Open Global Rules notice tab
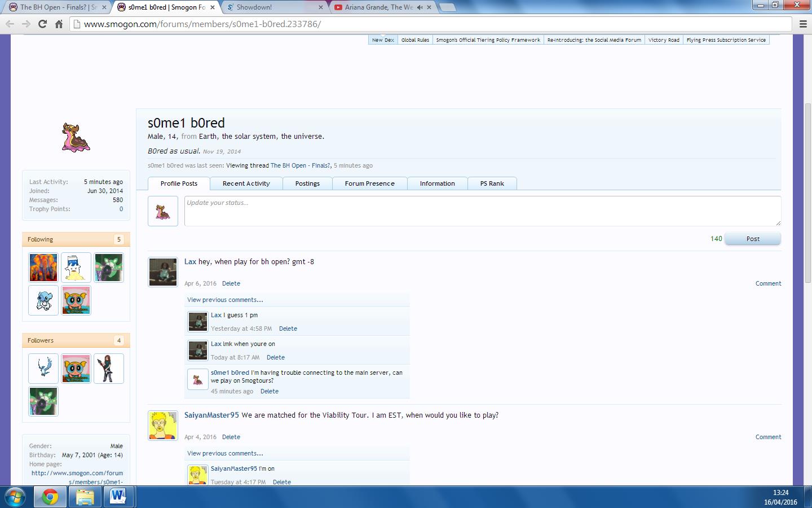Image resolution: width=812 pixels, height=508 pixels. 415,40
